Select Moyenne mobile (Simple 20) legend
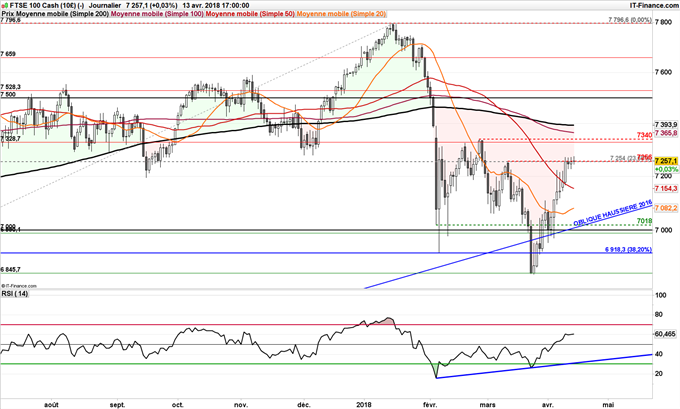Image resolution: width=680 pixels, height=409 pixels. point(341,14)
